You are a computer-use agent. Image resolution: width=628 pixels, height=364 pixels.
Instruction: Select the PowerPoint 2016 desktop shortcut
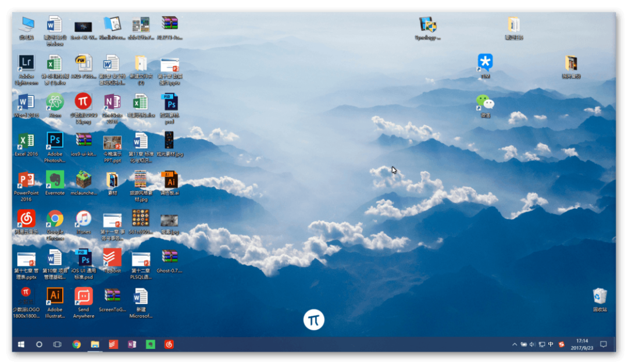pos(26,186)
